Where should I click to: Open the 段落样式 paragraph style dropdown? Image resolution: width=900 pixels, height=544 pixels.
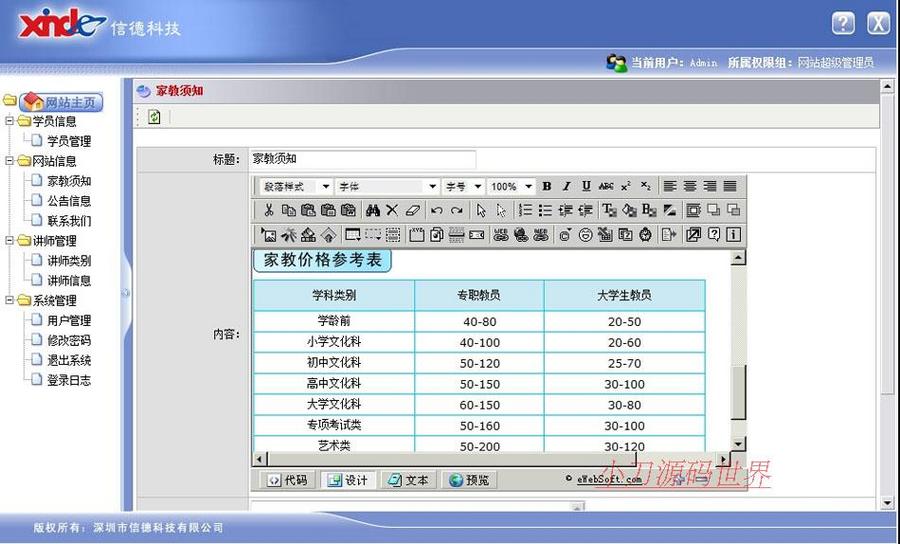(296, 186)
